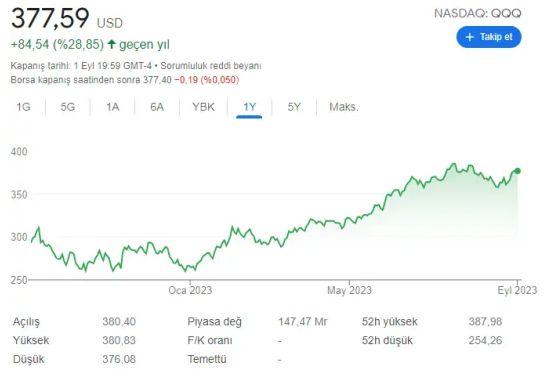The image size is (557, 372).
Task: Click the 350 y-axis value
Action: [x=19, y=195]
